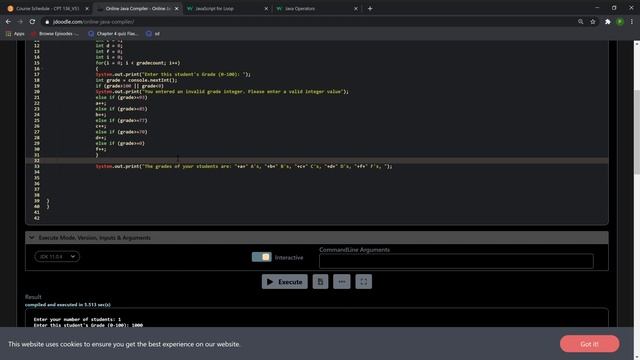
Task: Dismiss the cookie notice with Got it!
Action: click(589, 344)
